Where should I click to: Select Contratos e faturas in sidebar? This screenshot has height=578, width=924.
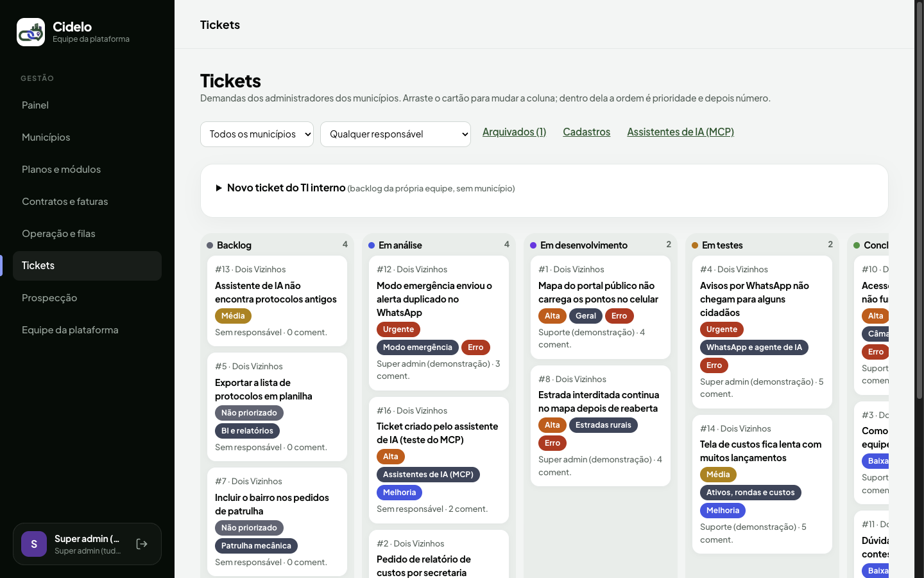pyautogui.click(x=87, y=202)
